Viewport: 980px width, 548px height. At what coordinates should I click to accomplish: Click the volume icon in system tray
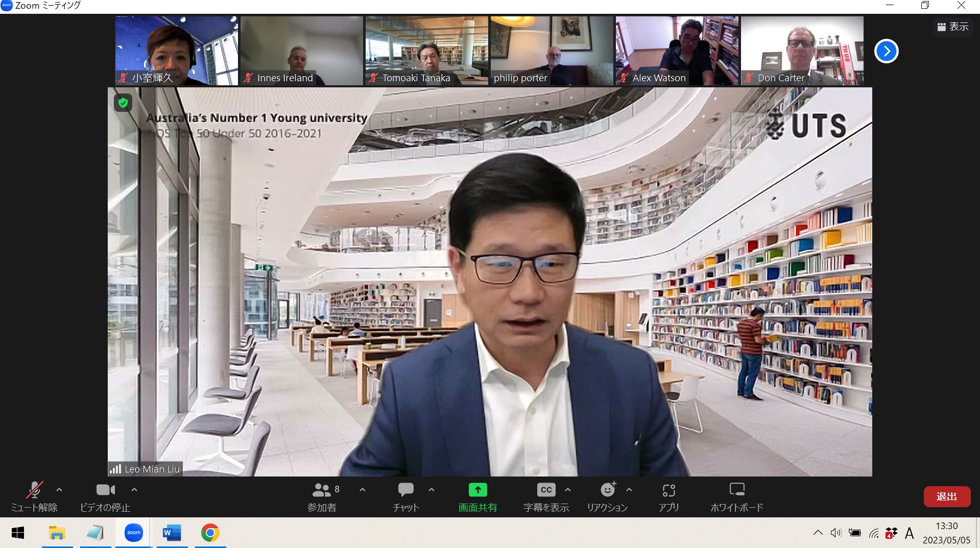coord(835,533)
